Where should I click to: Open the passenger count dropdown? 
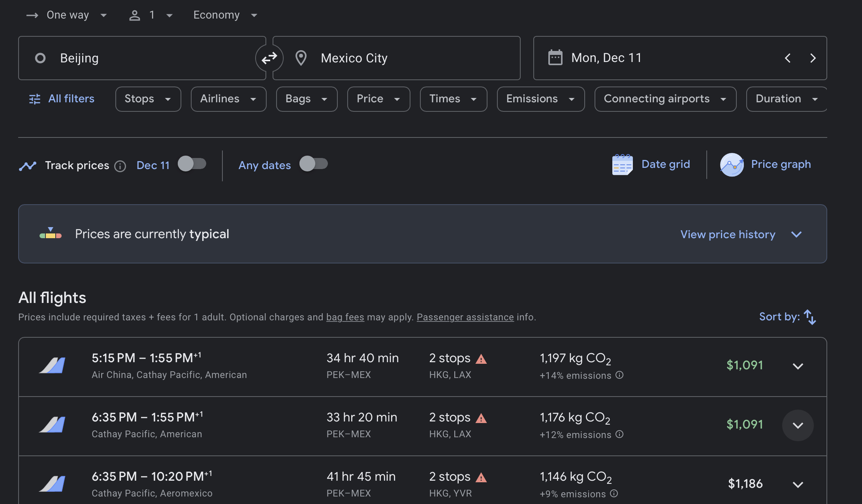[x=151, y=15]
